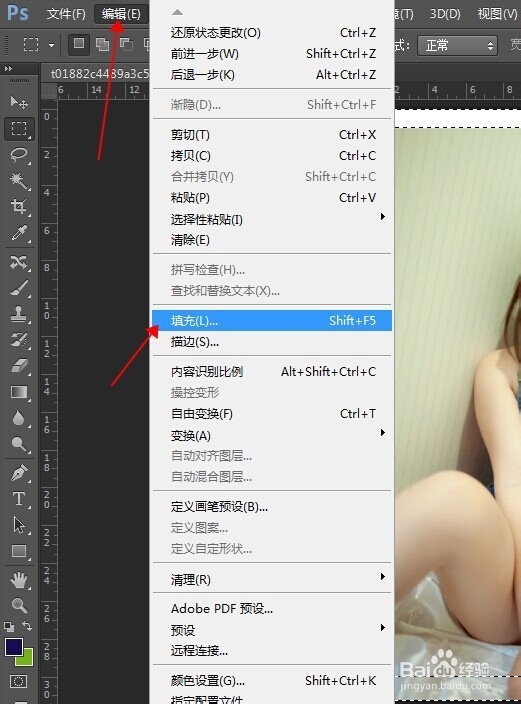
Task: Expand 变换(A) submenu
Action: pos(272,435)
